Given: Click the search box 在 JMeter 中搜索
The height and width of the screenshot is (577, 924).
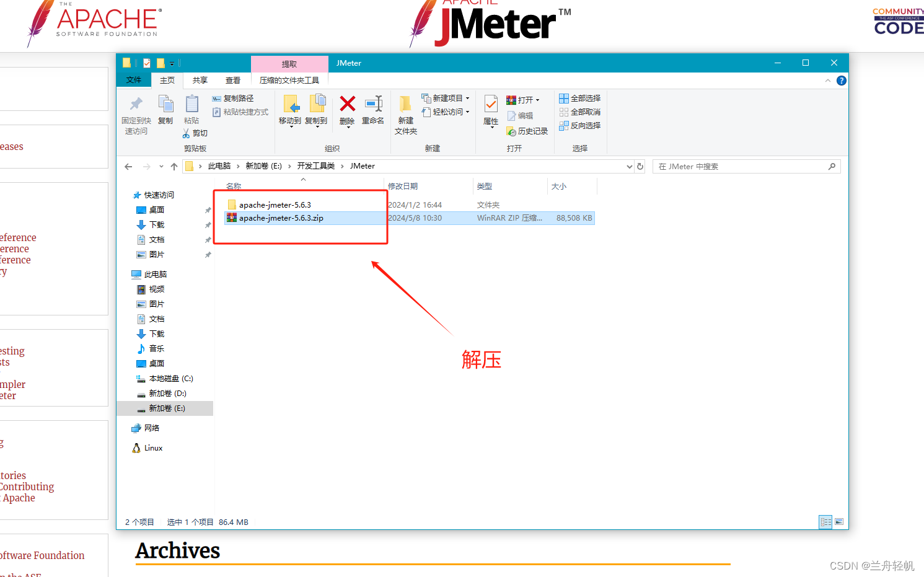Looking at the screenshot, I should (746, 167).
